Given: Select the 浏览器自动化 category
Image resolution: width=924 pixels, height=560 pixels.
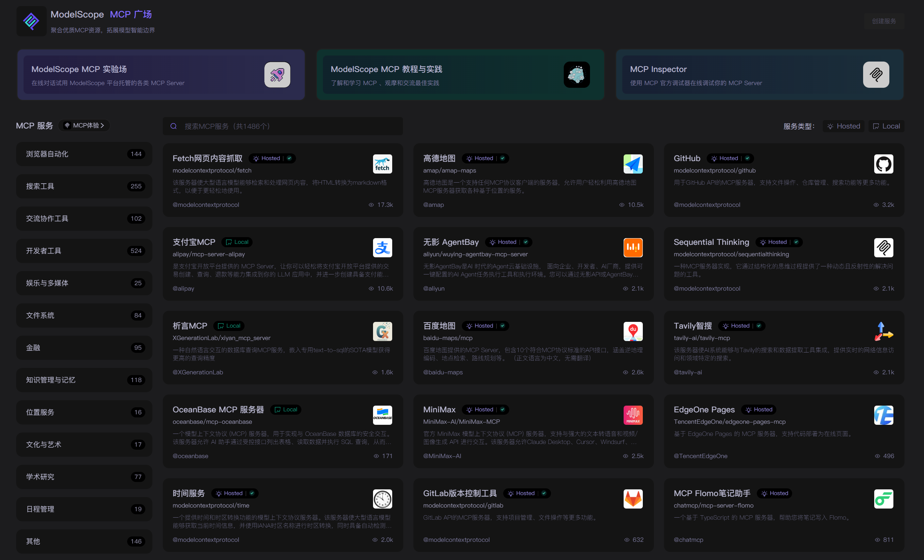Looking at the screenshot, I should 84,154.
